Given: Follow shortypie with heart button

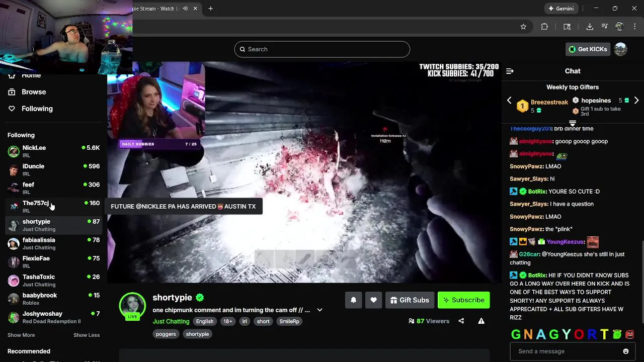Looking at the screenshot, I should point(373,300).
